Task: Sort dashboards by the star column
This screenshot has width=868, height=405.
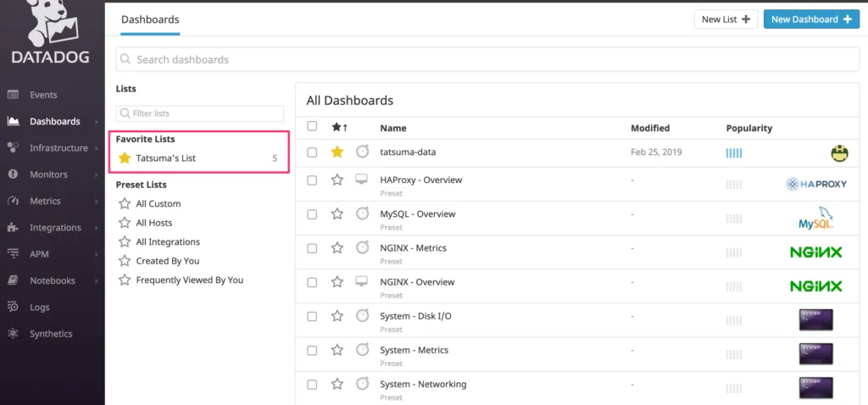Action: pos(339,127)
